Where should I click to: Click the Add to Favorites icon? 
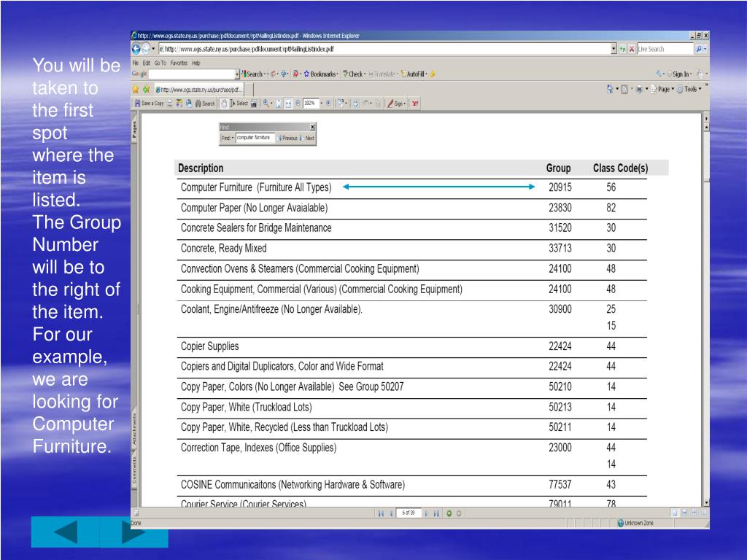point(146,89)
